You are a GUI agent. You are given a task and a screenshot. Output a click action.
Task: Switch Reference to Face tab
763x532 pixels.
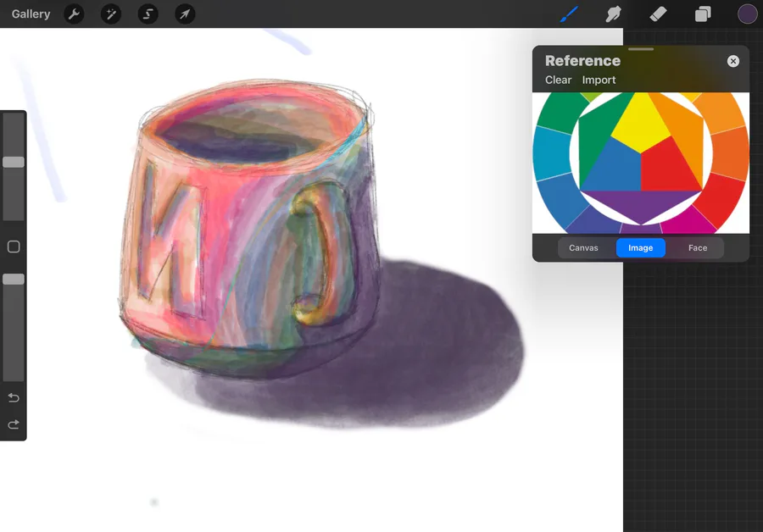click(x=698, y=248)
